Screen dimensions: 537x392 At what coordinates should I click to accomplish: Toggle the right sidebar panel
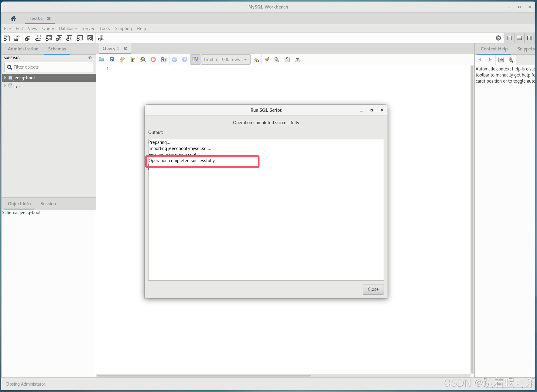click(x=530, y=38)
